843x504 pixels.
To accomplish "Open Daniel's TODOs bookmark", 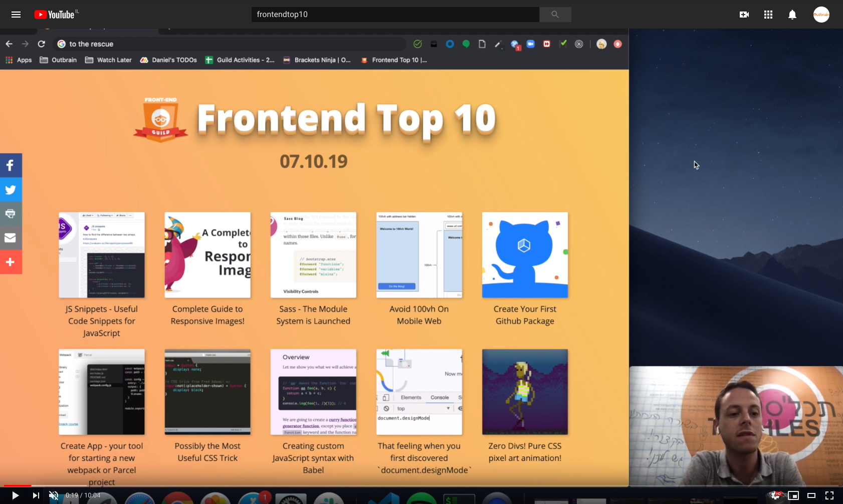I will [x=168, y=60].
